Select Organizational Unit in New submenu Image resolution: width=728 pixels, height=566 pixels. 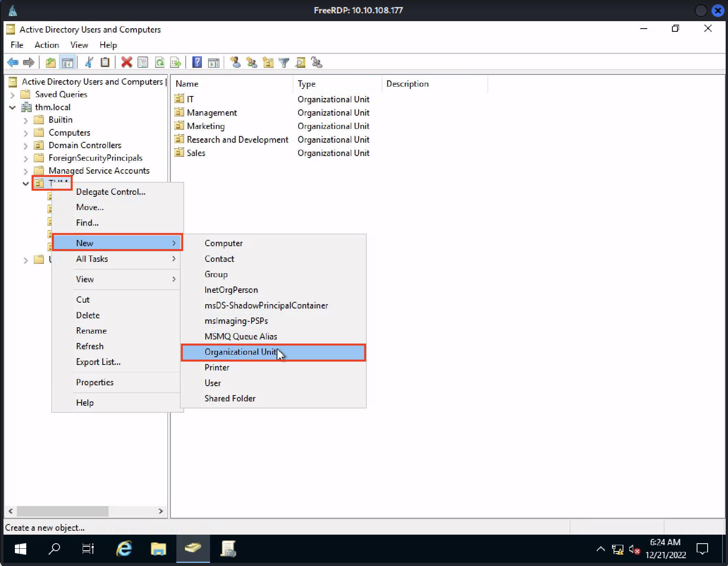pyautogui.click(x=273, y=352)
